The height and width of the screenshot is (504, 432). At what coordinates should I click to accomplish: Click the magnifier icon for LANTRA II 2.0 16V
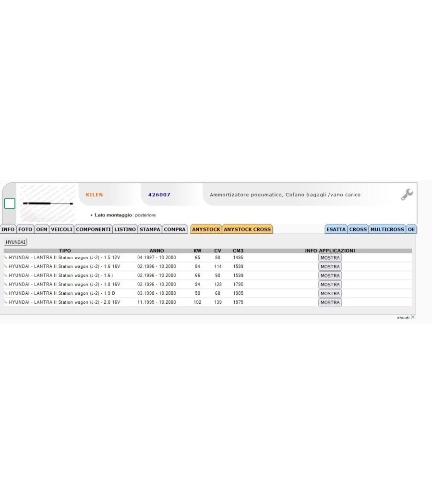[5, 302]
